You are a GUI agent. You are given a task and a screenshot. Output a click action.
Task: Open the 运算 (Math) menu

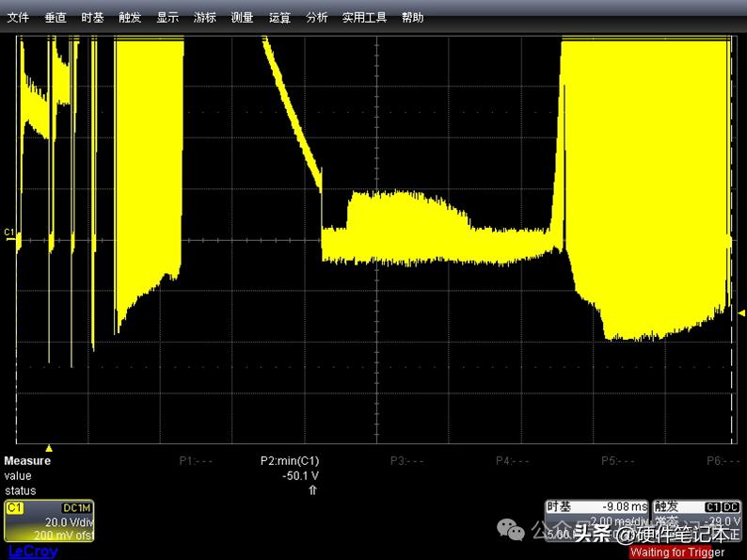tap(279, 17)
